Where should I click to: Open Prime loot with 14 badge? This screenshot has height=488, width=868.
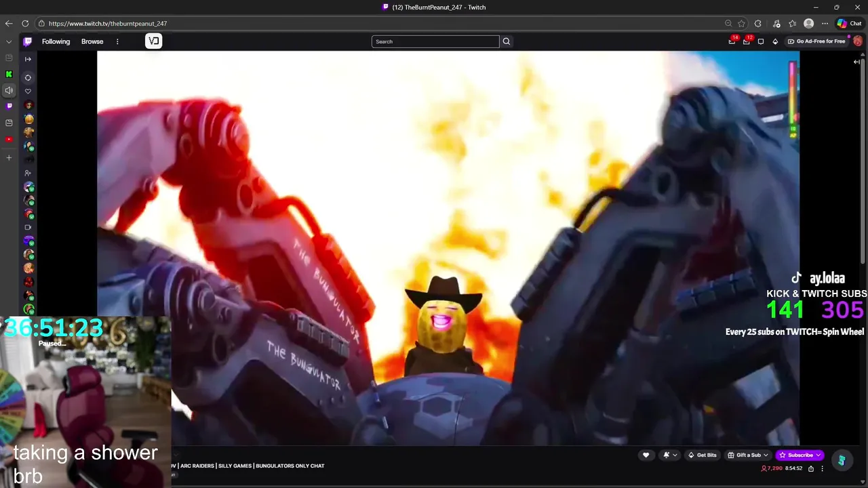point(732,41)
